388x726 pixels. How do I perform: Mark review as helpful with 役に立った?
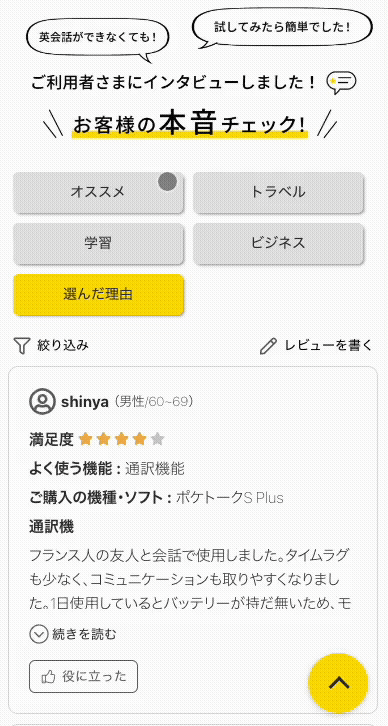point(83,676)
